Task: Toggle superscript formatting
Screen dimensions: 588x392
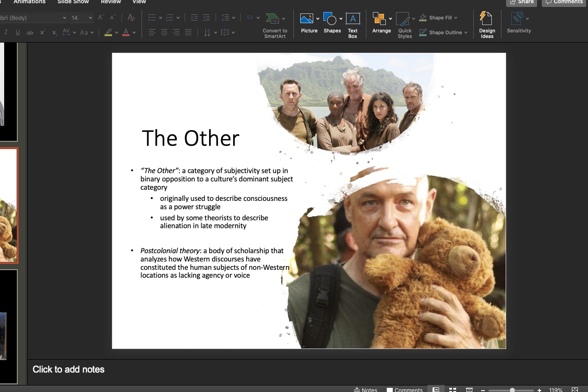Action: [x=43, y=32]
